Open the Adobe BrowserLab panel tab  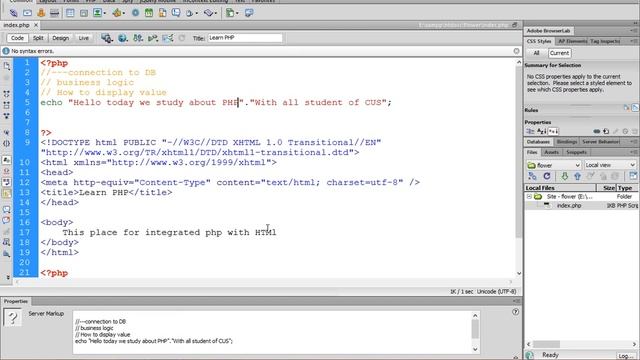[x=548, y=31]
